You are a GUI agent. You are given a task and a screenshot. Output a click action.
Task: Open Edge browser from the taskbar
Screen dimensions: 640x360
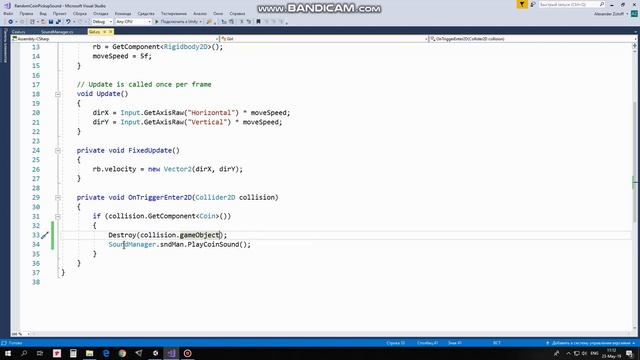tap(106, 353)
